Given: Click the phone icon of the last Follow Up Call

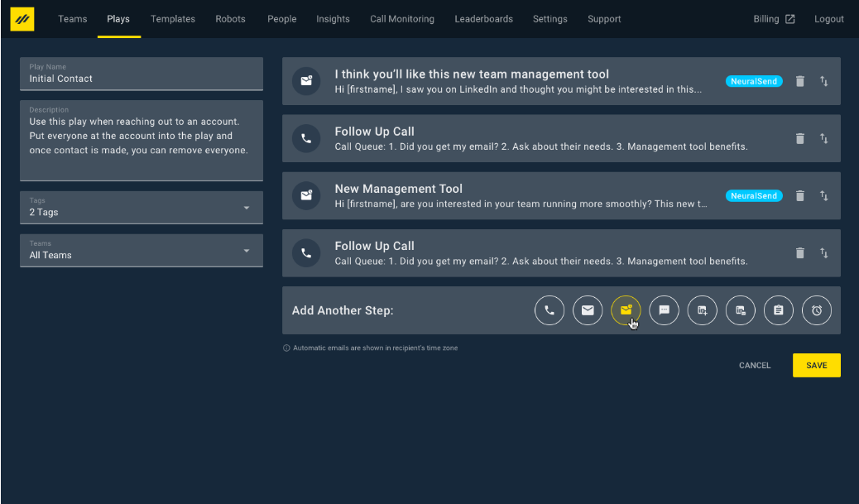Looking at the screenshot, I should point(306,253).
